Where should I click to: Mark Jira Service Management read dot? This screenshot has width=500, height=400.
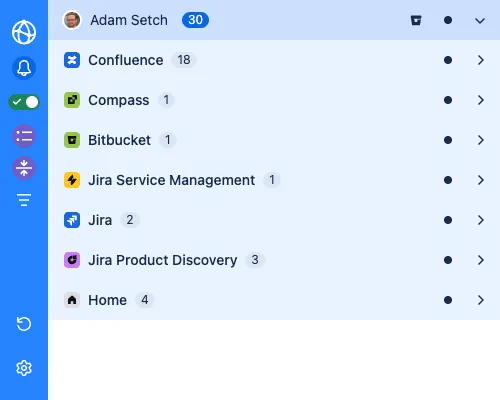tap(448, 180)
